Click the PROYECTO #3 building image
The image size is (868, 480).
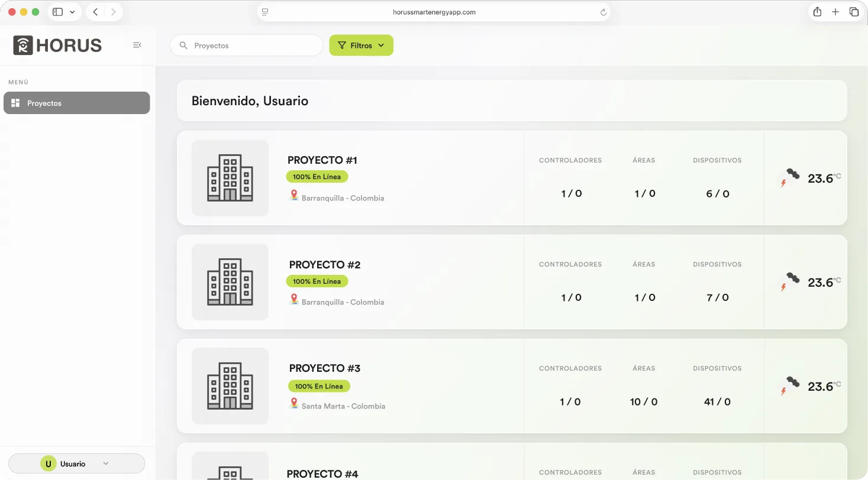[x=230, y=386]
